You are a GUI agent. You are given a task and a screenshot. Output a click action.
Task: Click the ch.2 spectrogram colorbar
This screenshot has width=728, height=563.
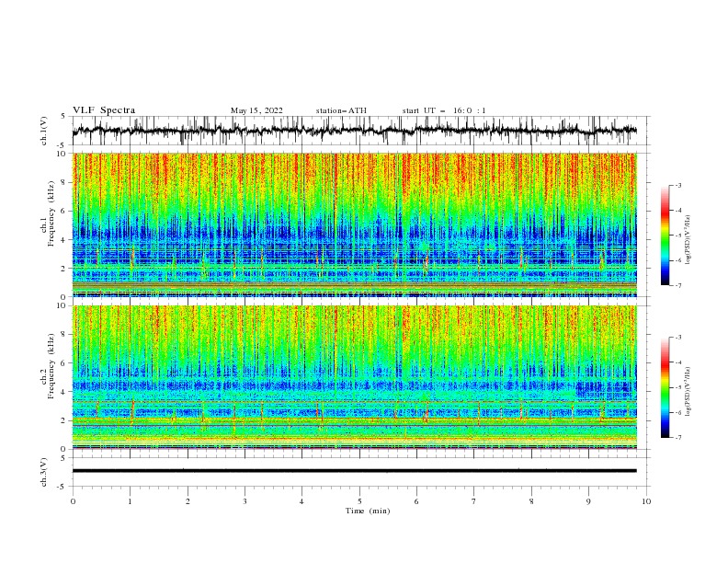click(665, 387)
